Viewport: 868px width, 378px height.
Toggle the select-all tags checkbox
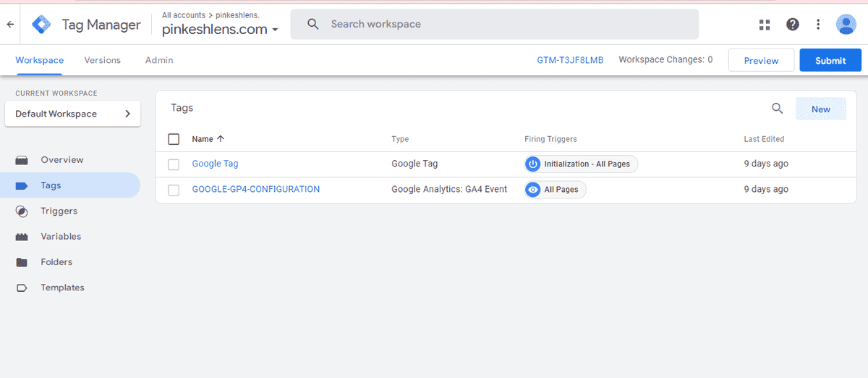[x=174, y=139]
